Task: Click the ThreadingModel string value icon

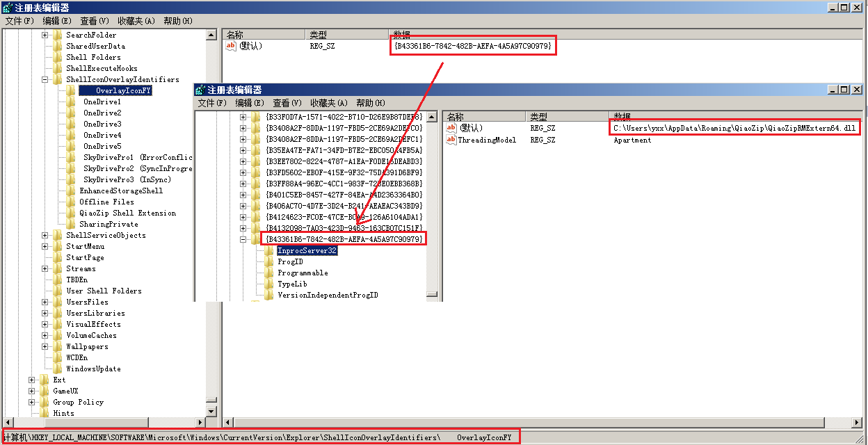Action: [x=451, y=140]
